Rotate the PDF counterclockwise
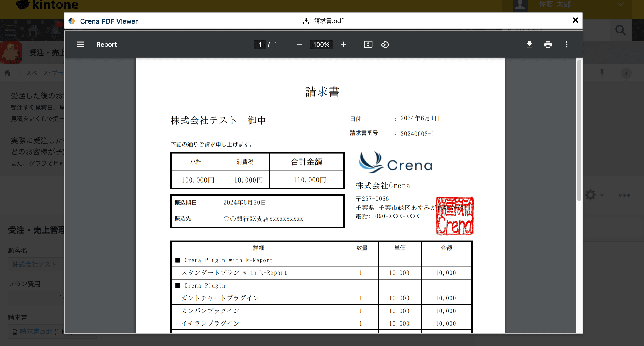The height and width of the screenshot is (346, 644). (x=385, y=44)
